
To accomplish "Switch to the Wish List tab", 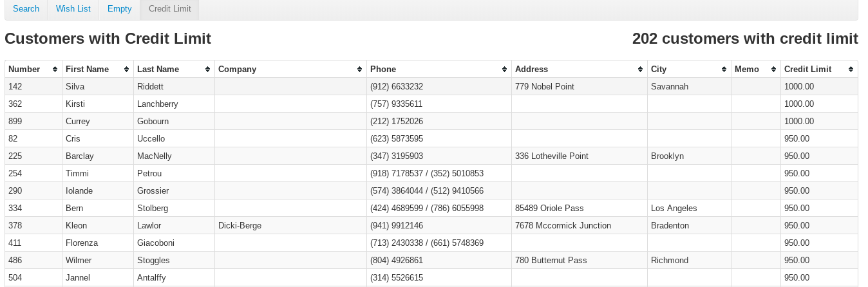I will (73, 9).
